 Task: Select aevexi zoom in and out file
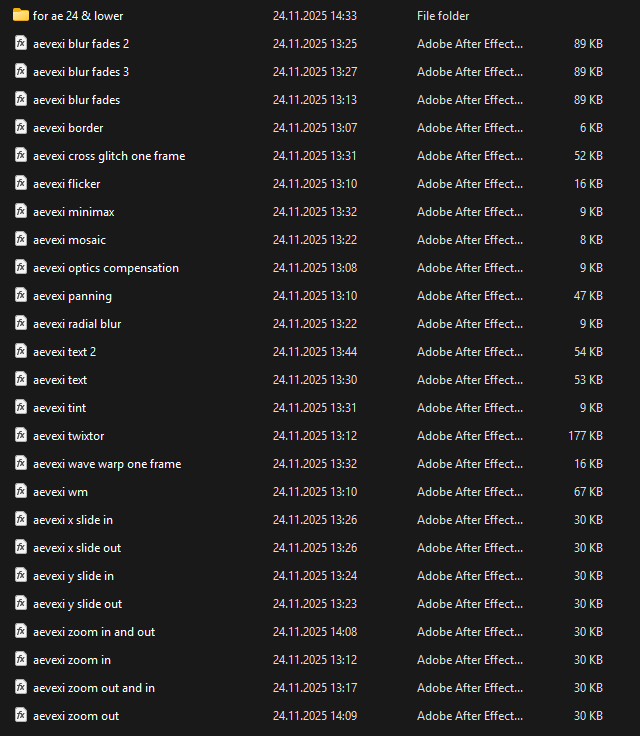coord(94,632)
